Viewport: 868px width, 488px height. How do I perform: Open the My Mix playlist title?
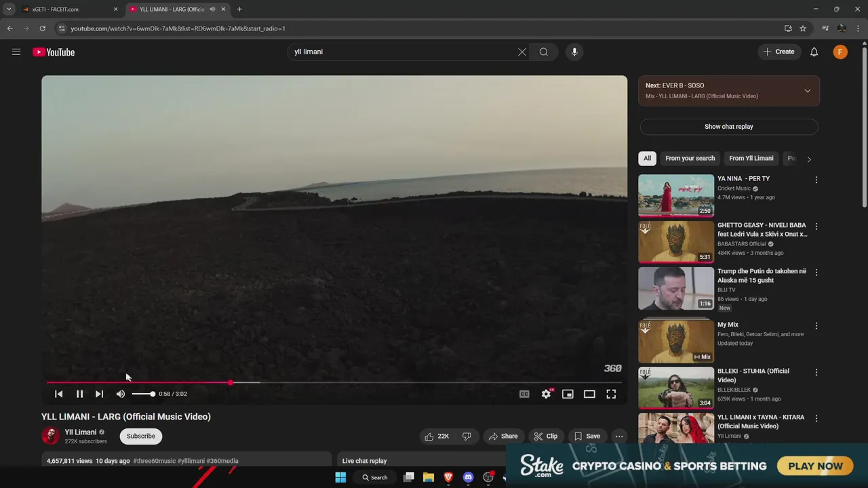pyautogui.click(x=728, y=325)
